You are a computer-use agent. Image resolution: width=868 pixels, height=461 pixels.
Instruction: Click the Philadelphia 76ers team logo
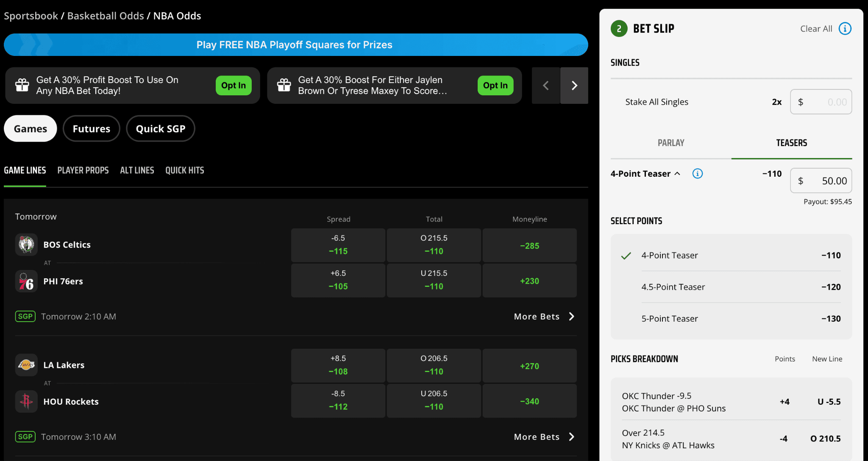pos(26,281)
